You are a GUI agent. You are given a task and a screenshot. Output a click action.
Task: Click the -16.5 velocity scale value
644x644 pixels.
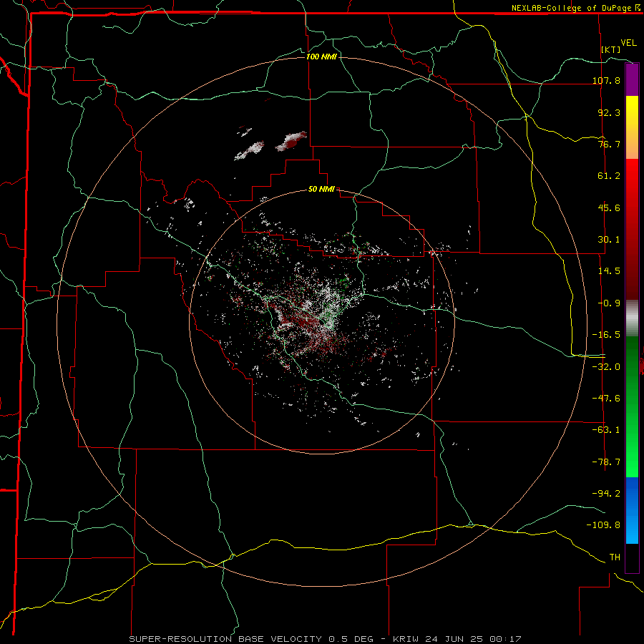tap(606, 335)
